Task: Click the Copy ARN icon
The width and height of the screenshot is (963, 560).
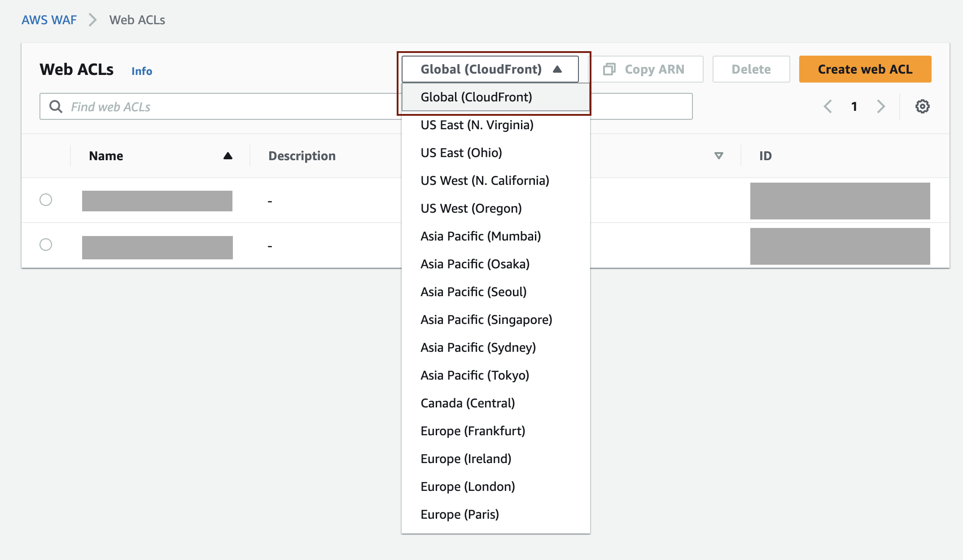Action: (609, 69)
